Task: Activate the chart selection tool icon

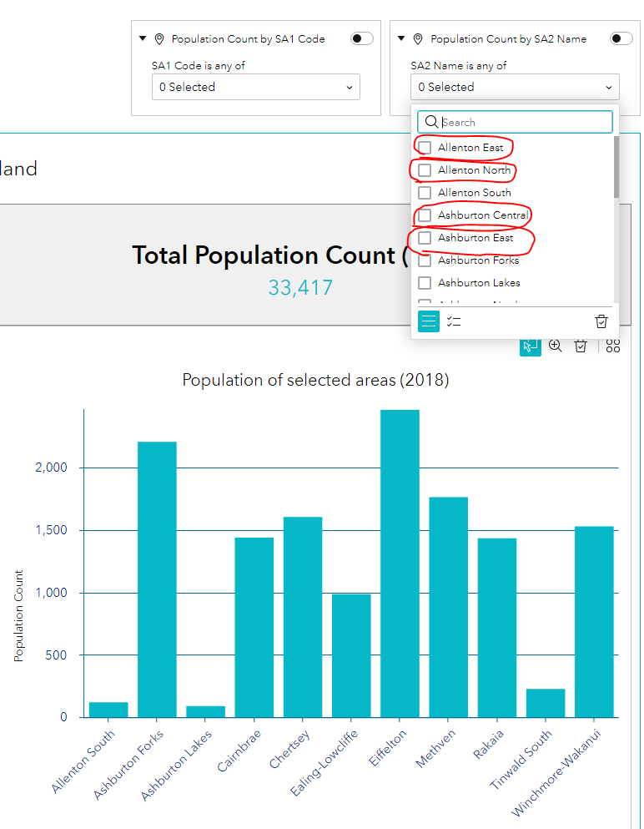Action: (530, 346)
